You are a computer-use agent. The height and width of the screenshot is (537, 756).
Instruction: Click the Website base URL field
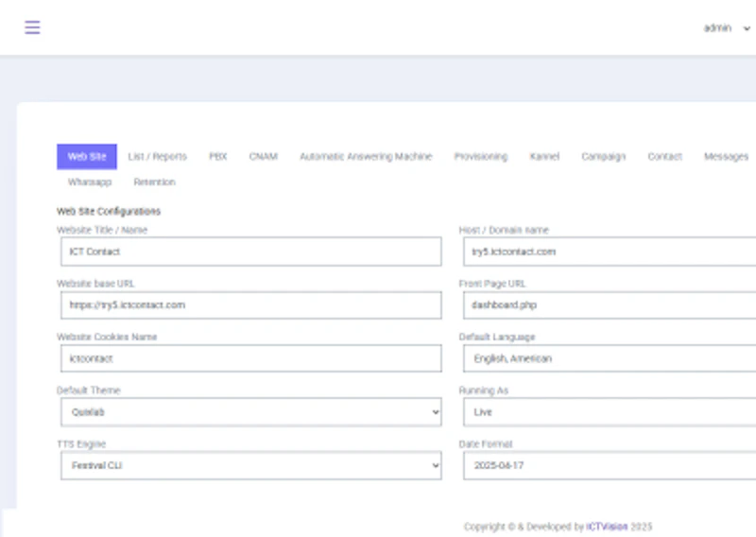coord(251,305)
